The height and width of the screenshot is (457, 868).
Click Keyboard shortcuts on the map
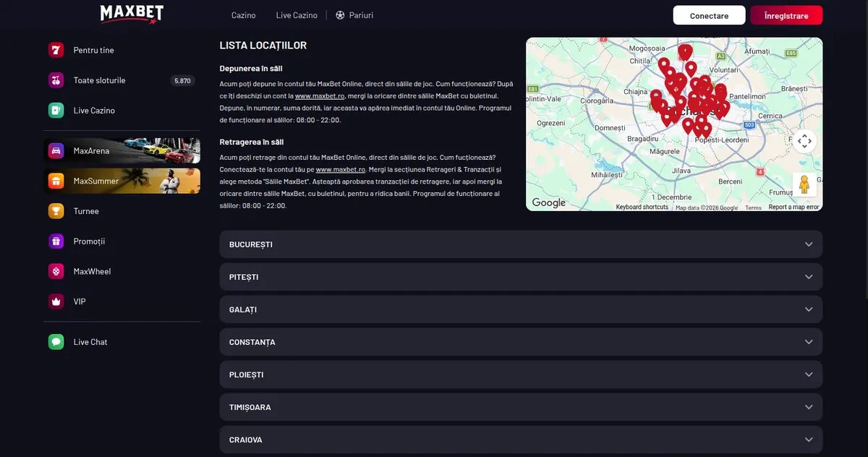pyautogui.click(x=642, y=208)
